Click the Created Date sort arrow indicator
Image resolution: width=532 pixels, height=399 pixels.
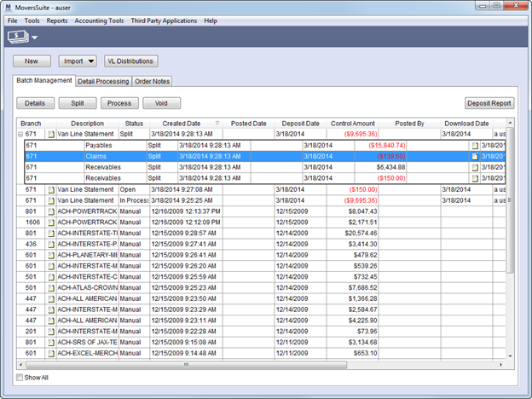[217, 124]
